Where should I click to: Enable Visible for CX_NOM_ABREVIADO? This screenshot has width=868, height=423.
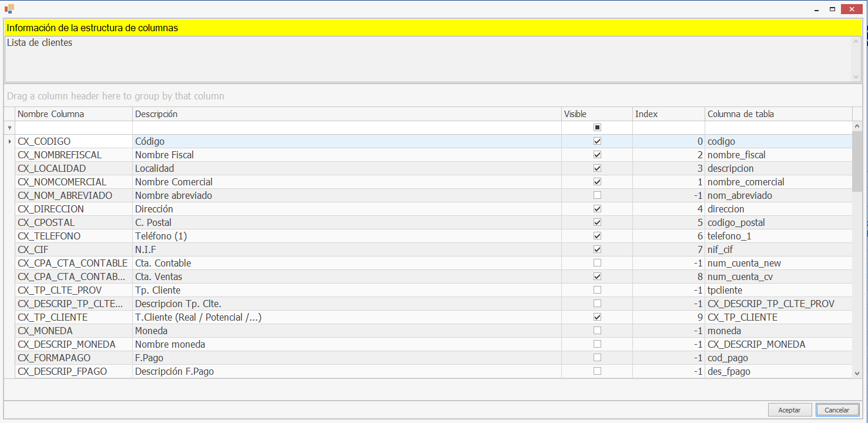coord(597,195)
